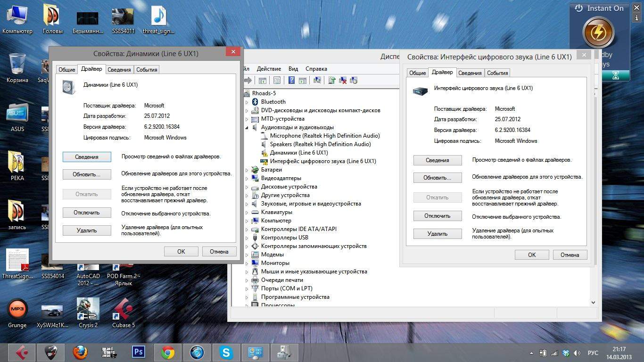Image resolution: width=644 pixels, height=362 pixels.
Task: Click Обновить... button in Динамики properties dialog
Action: (87, 174)
